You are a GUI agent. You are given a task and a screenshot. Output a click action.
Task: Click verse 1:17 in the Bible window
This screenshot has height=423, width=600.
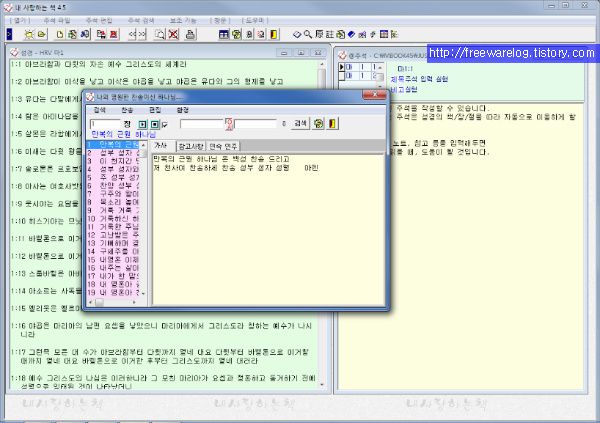pyautogui.click(x=160, y=356)
